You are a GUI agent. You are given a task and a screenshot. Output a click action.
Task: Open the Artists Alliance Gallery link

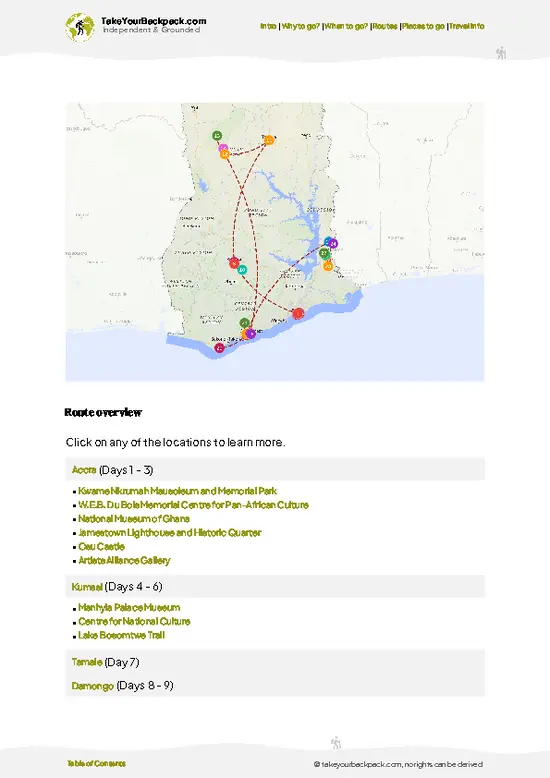coord(124,560)
